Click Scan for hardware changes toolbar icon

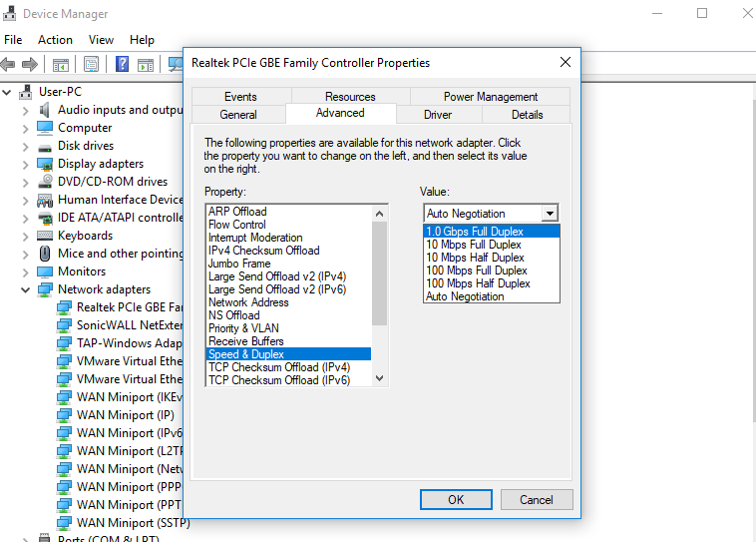[176, 64]
